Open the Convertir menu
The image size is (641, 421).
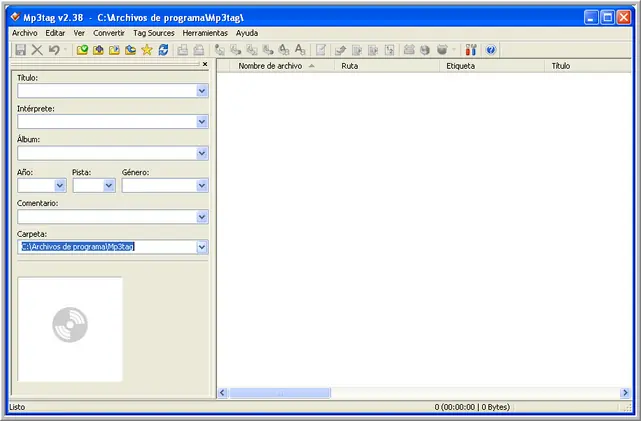(109, 33)
